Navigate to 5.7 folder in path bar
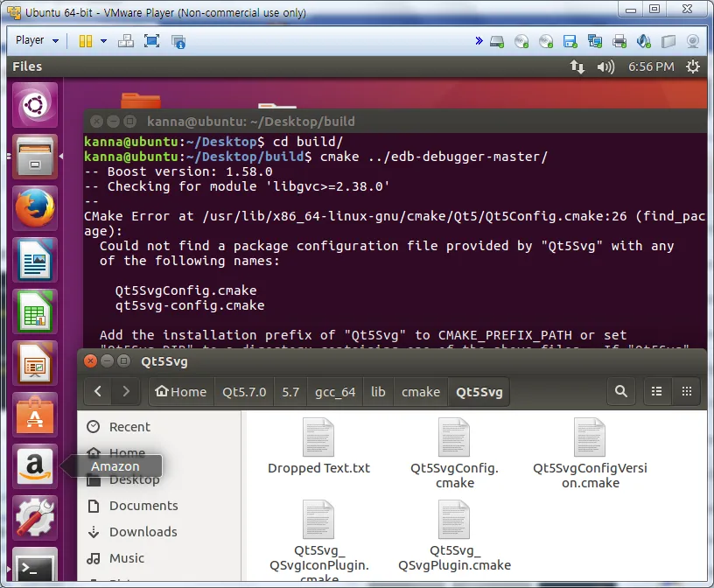 tap(290, 392)
